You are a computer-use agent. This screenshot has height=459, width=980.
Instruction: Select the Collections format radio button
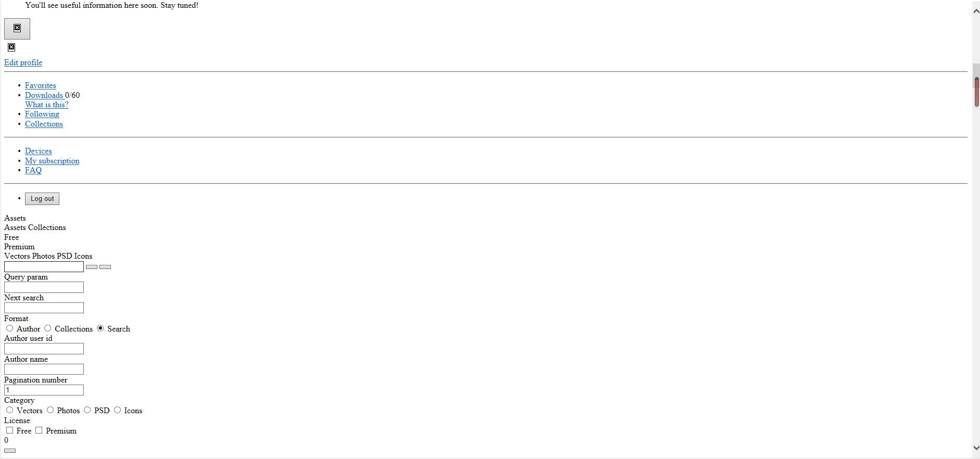point(48,328)
